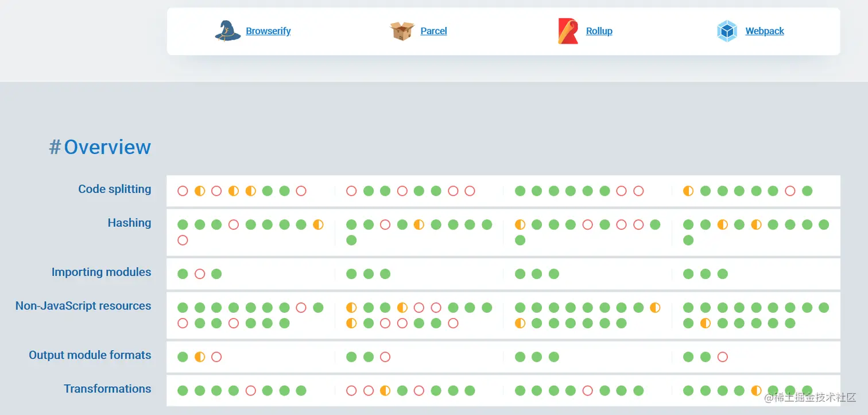Screen dimensions: 868x415
Task: Open the Webpack link
Action: coord(765,31)
